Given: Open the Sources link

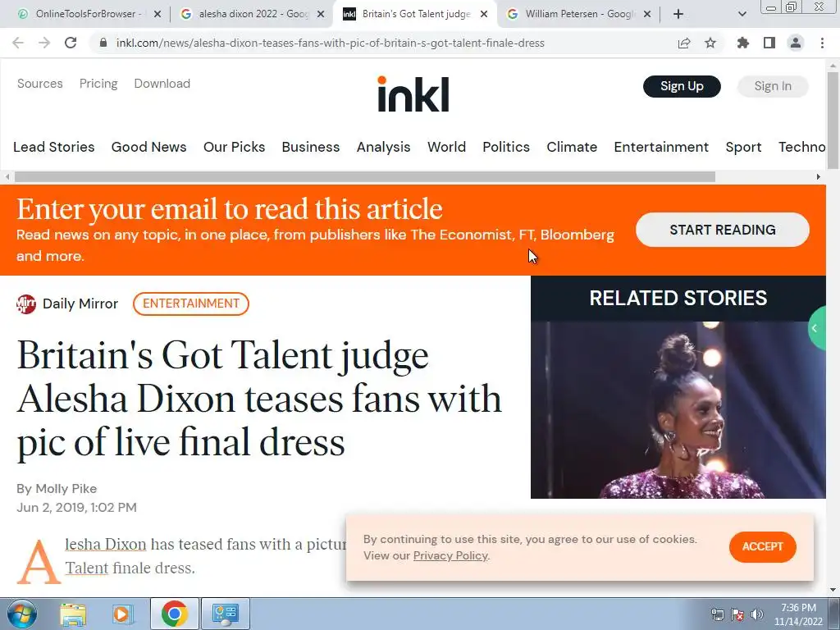Looking at the screenshot, I should [39, 84].
